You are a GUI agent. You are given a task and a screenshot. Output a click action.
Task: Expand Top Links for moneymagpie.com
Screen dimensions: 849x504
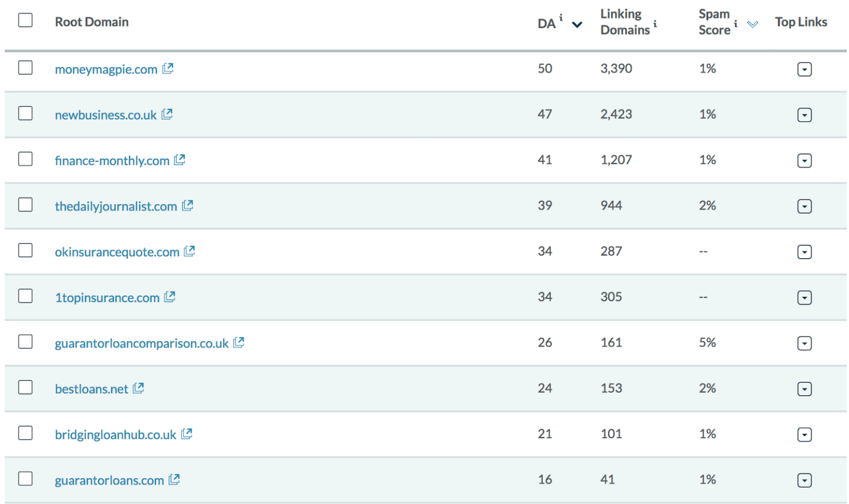coord(804,69)
